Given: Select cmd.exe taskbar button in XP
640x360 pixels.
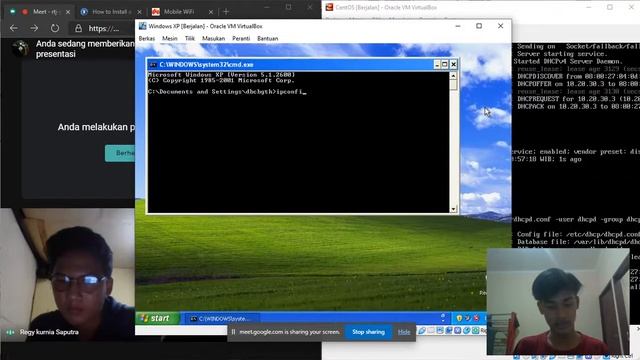Looking at the screenshot, I should click(x=221, y=318).
